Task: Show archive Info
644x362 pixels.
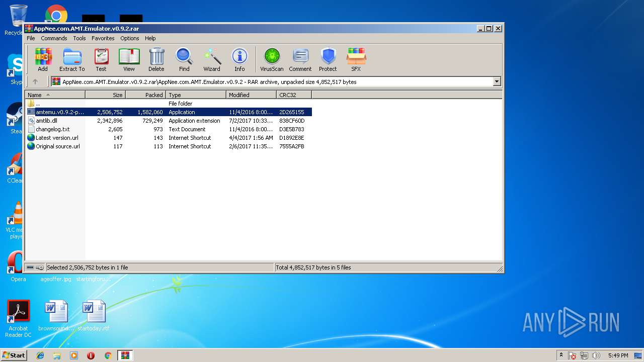Action: click(239, 60)
